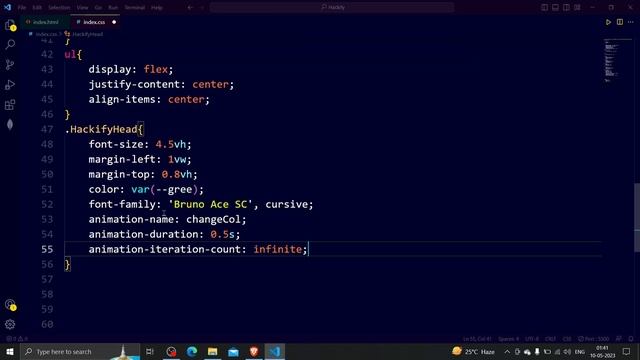Open the MongoDB leaf icon view
This screenshot has width=640, height=360.
10,124
